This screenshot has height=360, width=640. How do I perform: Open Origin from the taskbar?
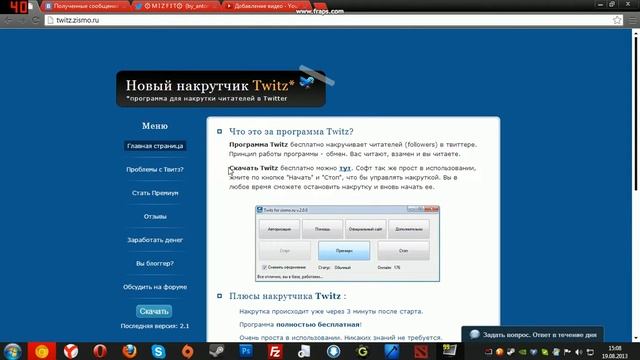187,351
